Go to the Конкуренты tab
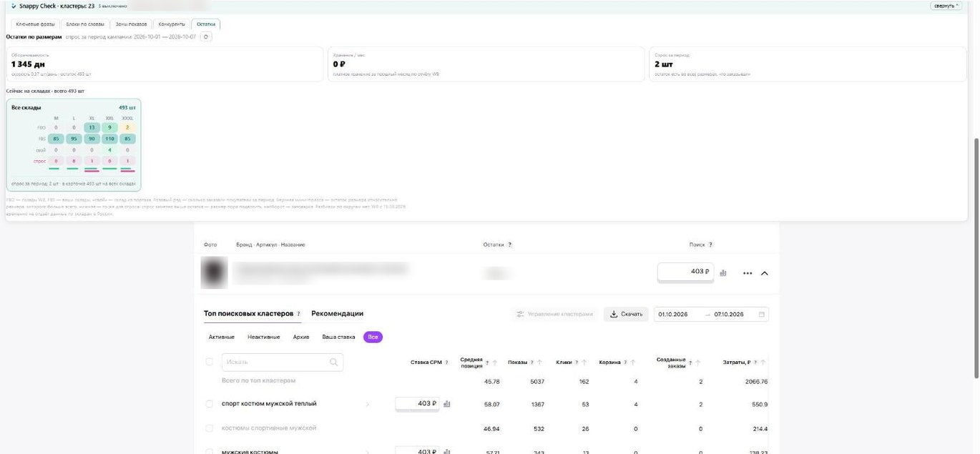The image size is (980, 454). pyautogui.click(x=172, y=24)
